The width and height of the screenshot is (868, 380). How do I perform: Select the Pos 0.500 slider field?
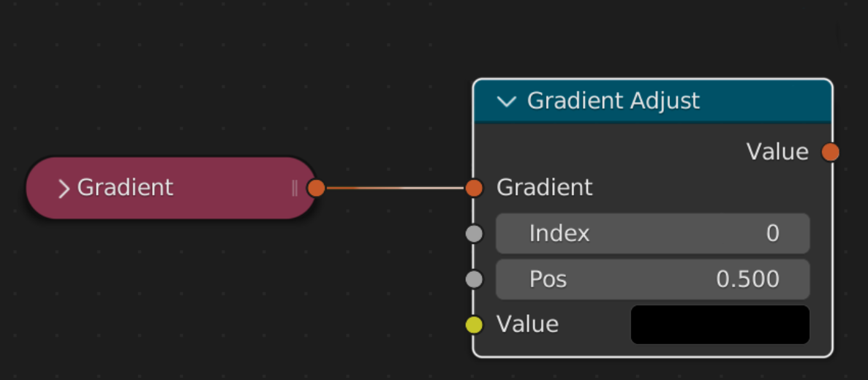(x=653, y=279)
